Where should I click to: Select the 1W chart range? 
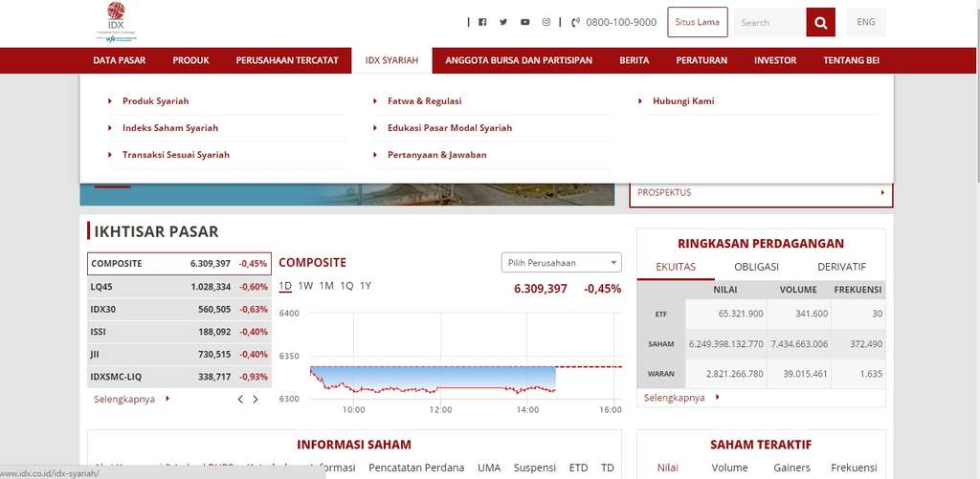point(305,286)
